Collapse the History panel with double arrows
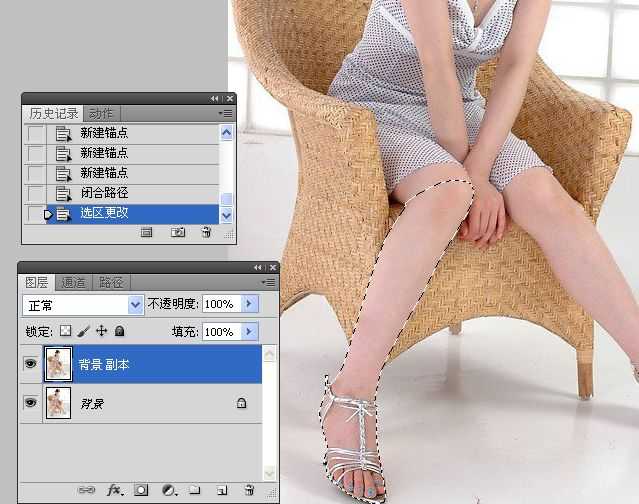The height and width of the screenshot is (504, 639). [x=214, y=99]
